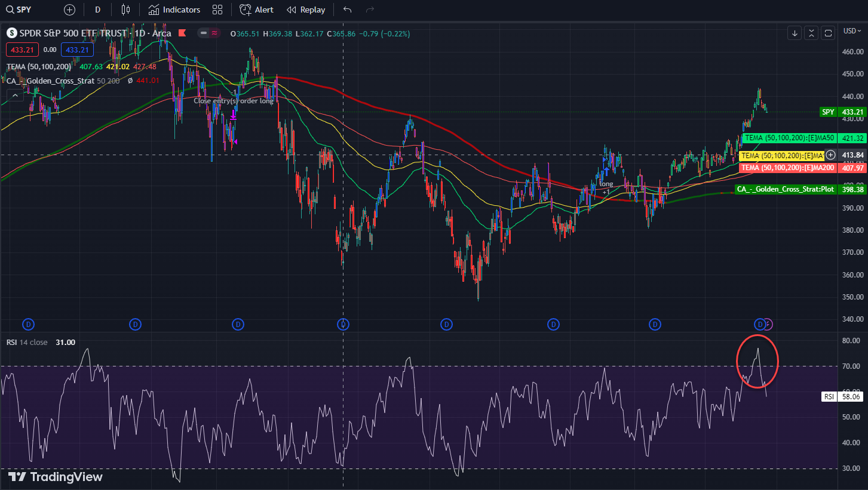The height and width of the screenshot is (490, 868).
Task: Click the red flag icon beside Arca
Action: point(182,33)
